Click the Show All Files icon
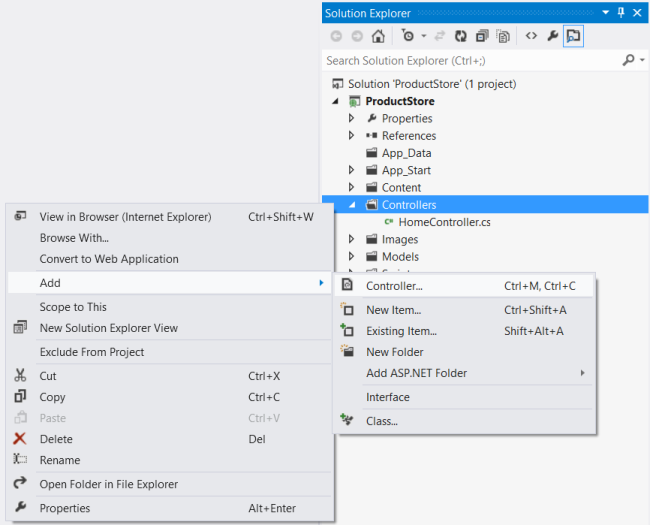650x525 pixels. [x=503, y=36]
